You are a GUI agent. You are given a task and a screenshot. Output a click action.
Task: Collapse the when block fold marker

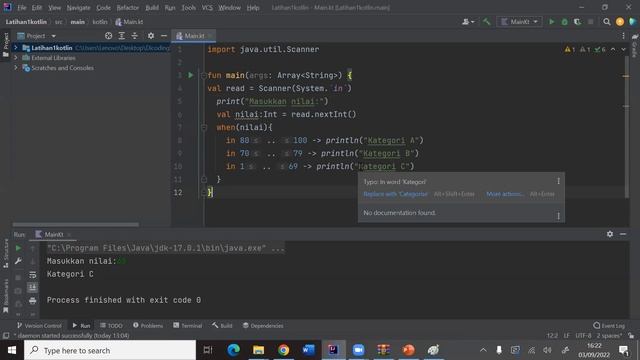(204, 127)
